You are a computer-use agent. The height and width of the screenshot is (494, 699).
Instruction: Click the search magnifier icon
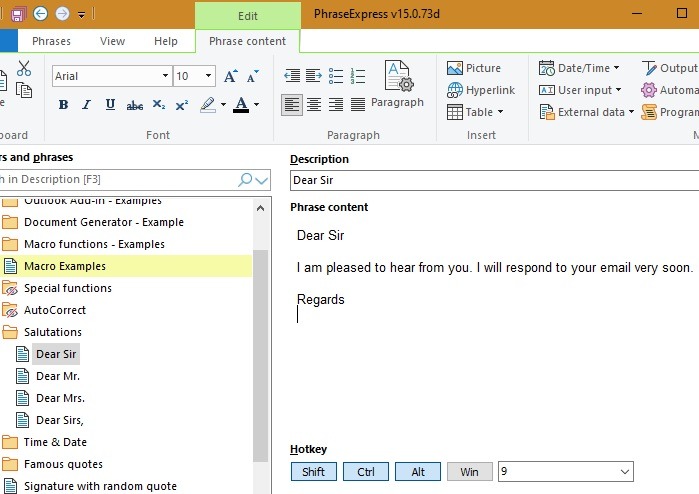coord(245,180)
